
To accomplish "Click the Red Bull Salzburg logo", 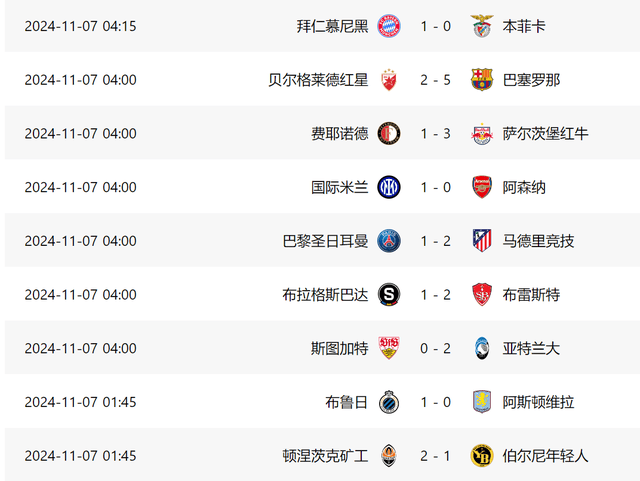I will click(482, 134).
